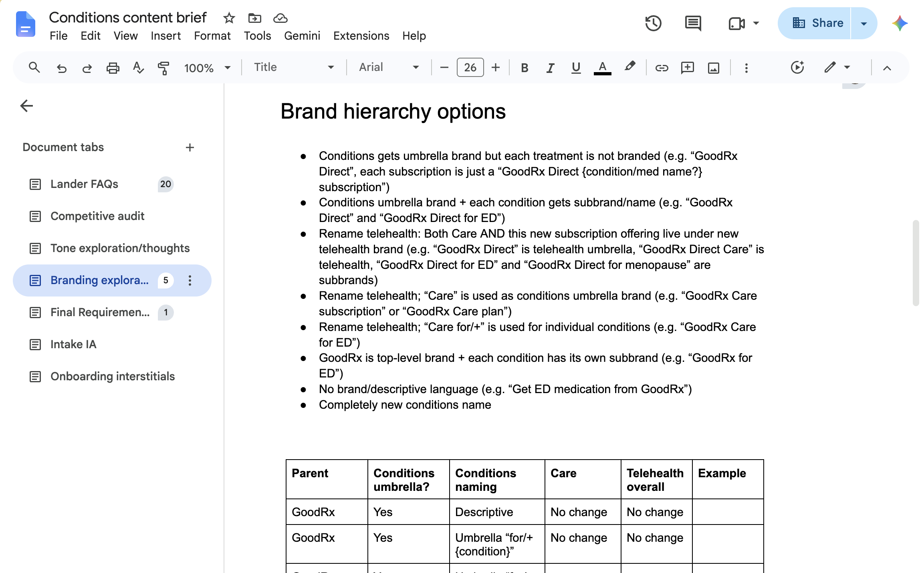Go back with the sidebar arrow
924x573 pixels.
point(26,106)
